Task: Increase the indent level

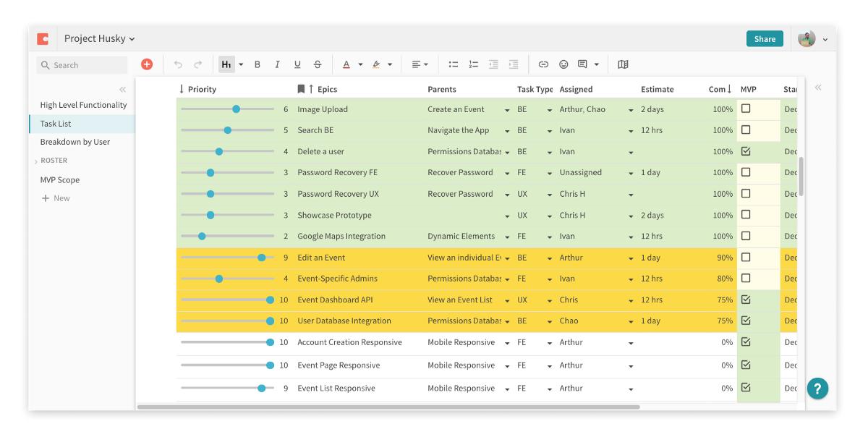Action: [514, 64]
